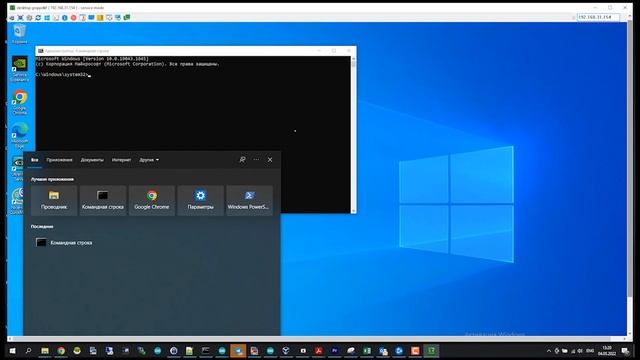Click volume icon in system tray

click(580, 351)
